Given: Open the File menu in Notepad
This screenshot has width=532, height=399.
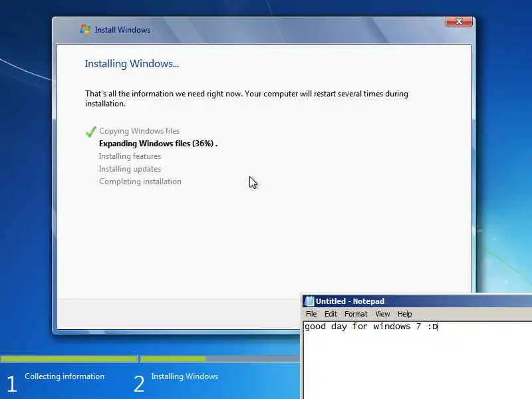Looking at the screenshot, I should coord(311,314).
